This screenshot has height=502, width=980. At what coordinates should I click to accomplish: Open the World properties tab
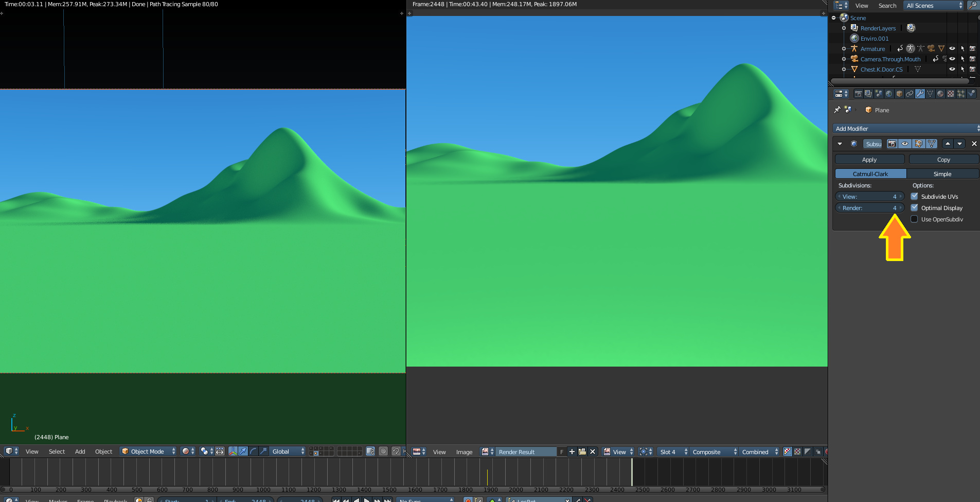point(889,94)
